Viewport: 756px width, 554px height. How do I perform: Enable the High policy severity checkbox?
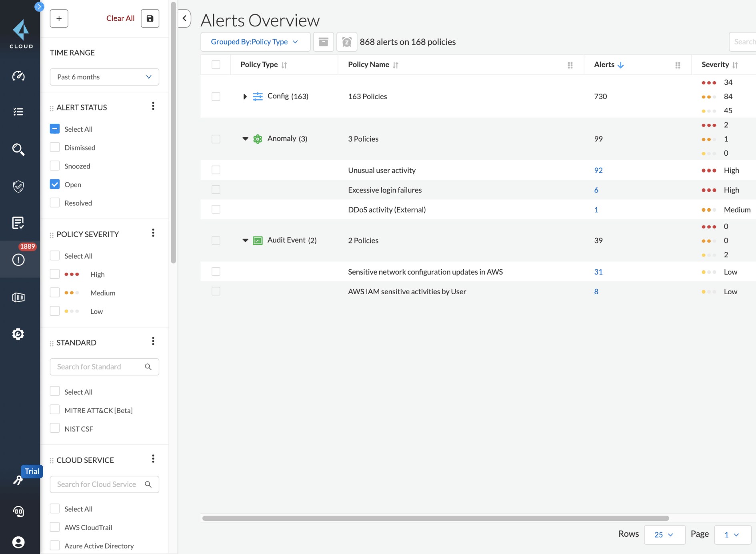pos(55,274)
